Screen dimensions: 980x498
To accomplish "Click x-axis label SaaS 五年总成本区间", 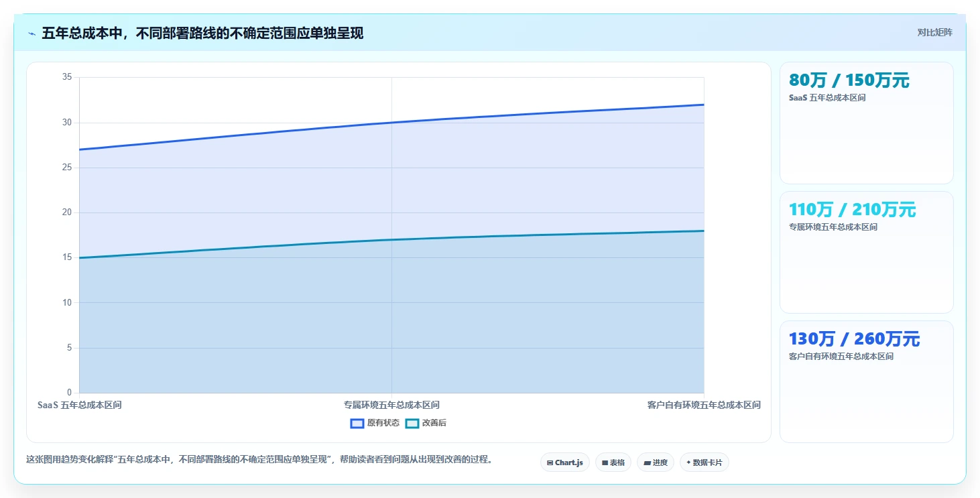I will tap(80, 405).
